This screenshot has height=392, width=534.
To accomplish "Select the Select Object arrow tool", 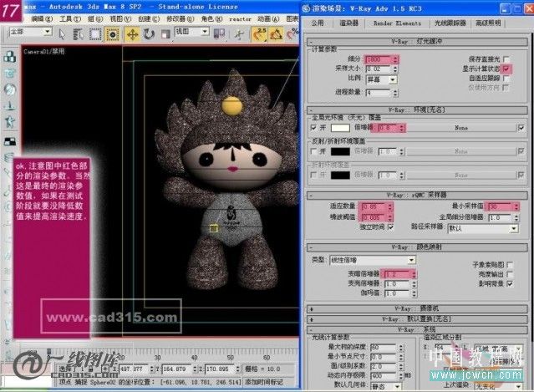I will coord(62,34).
